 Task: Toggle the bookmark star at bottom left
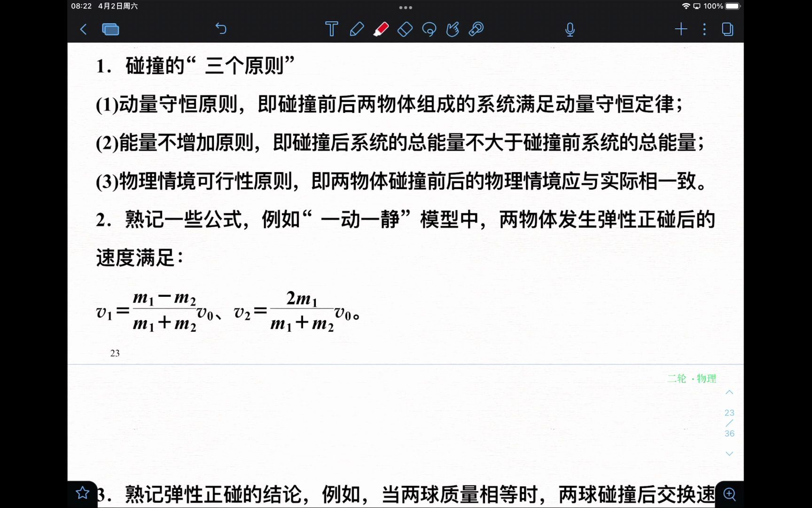82,494
